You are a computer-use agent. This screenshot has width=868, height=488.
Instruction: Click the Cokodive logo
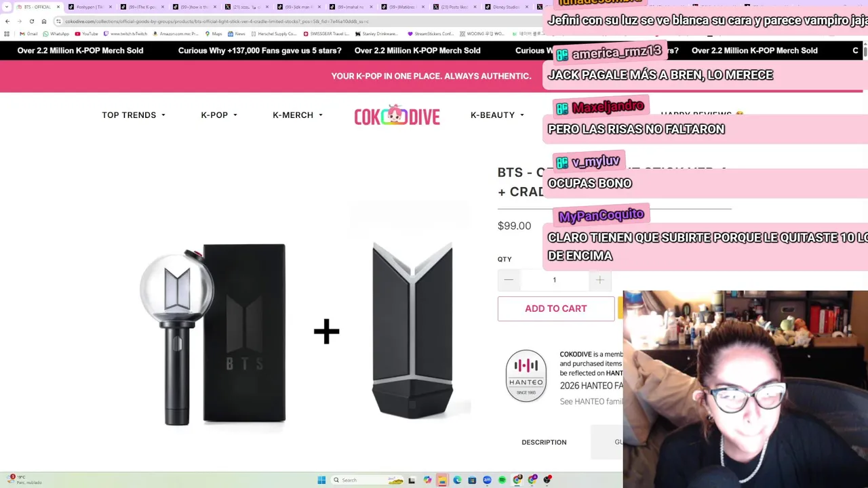(397, 116)
